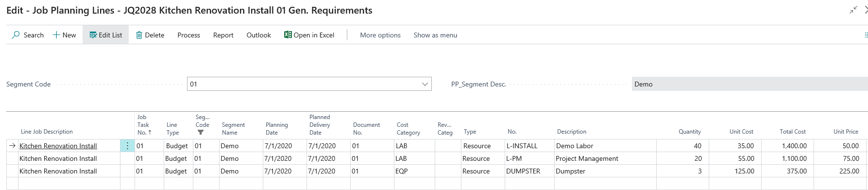Click the quantity cell showing 40
The height and width of the screenshot is (190, 868).
point(682,146)
